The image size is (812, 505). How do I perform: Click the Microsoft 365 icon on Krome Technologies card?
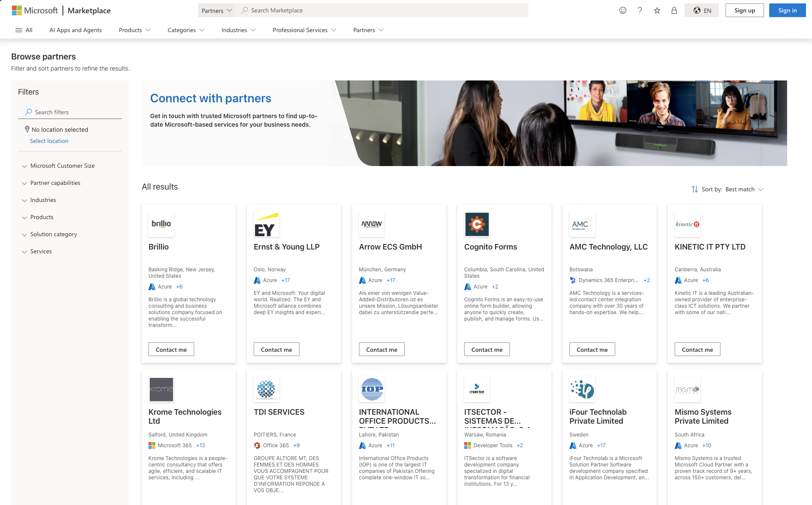[x=152, y=445]
